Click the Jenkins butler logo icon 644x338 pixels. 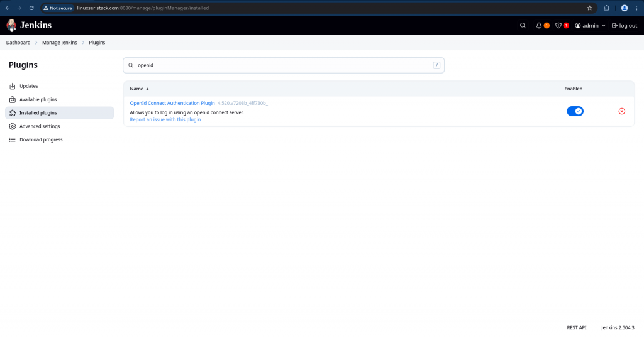tap(11, 25)
